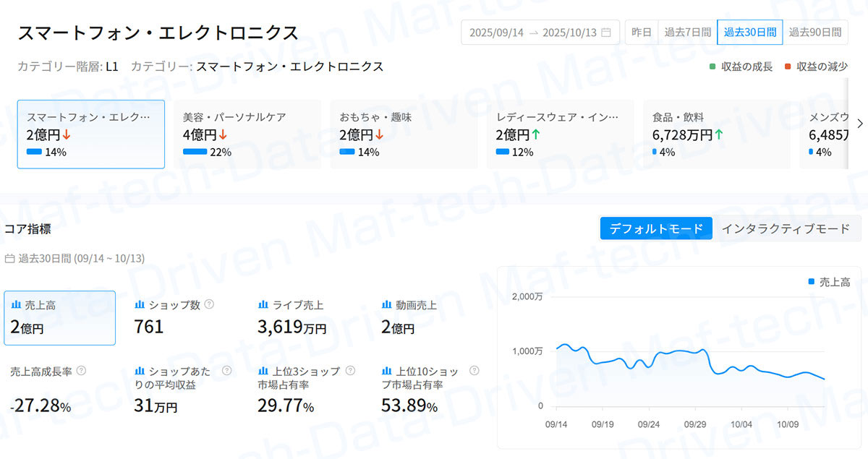Click bar chart icon next to 動画売上
868x459 pixels.
click(x=387, y=305)
